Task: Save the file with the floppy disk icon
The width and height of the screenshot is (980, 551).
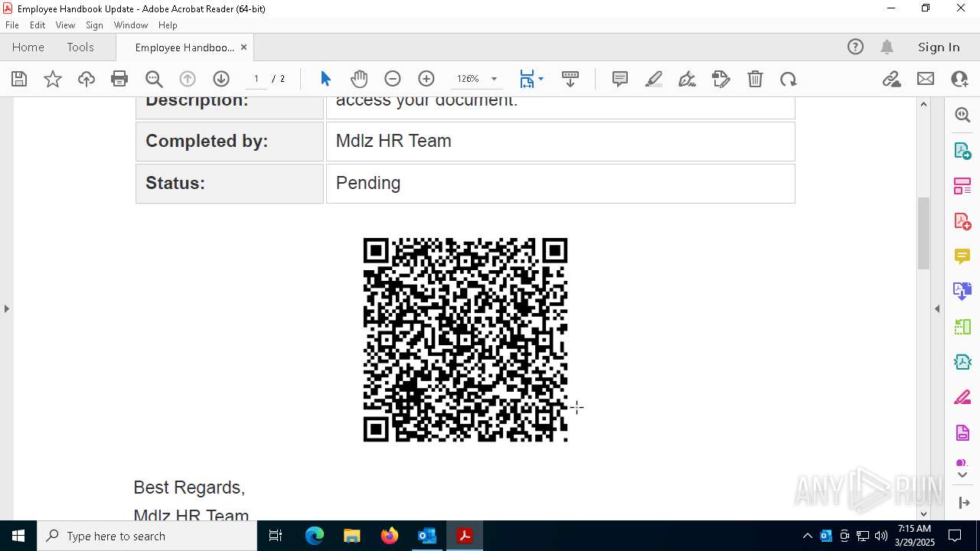Action: 19,79
